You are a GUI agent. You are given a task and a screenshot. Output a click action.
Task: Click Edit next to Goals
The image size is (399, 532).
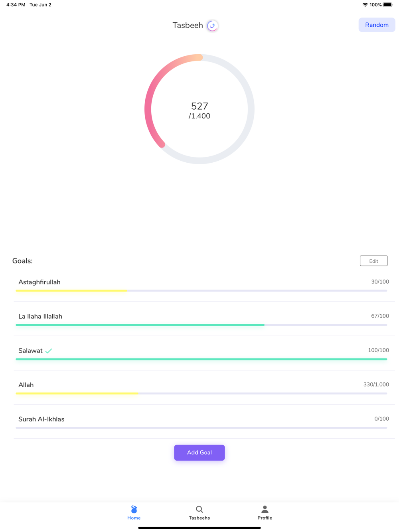373,261
